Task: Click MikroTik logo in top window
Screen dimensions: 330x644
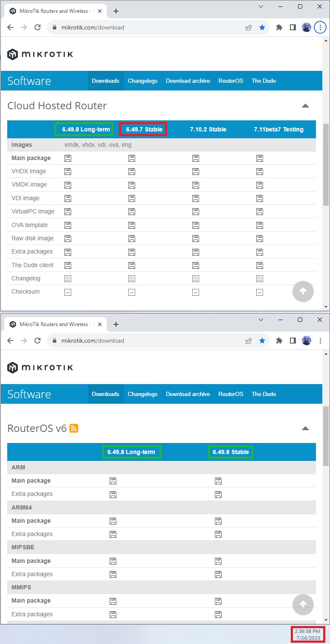Action: pos(40,54)
